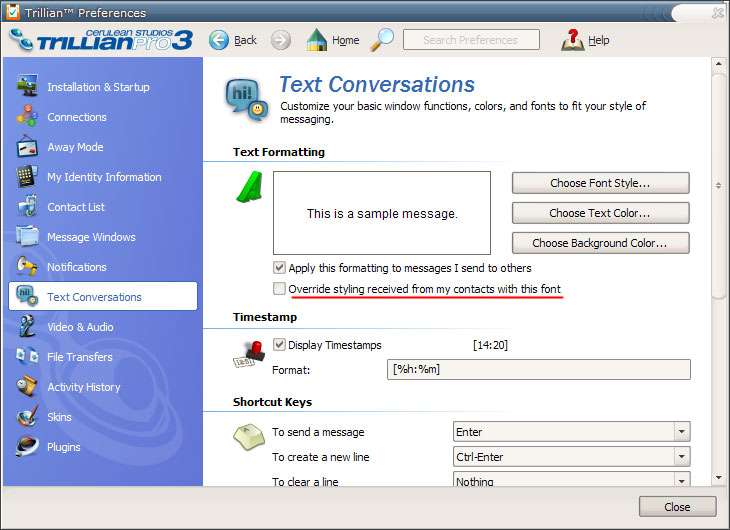The height and width of the screenshot is (530, 730).
Task: Click the [14:20] timestamp preview text
Action: tap(490, 345)
